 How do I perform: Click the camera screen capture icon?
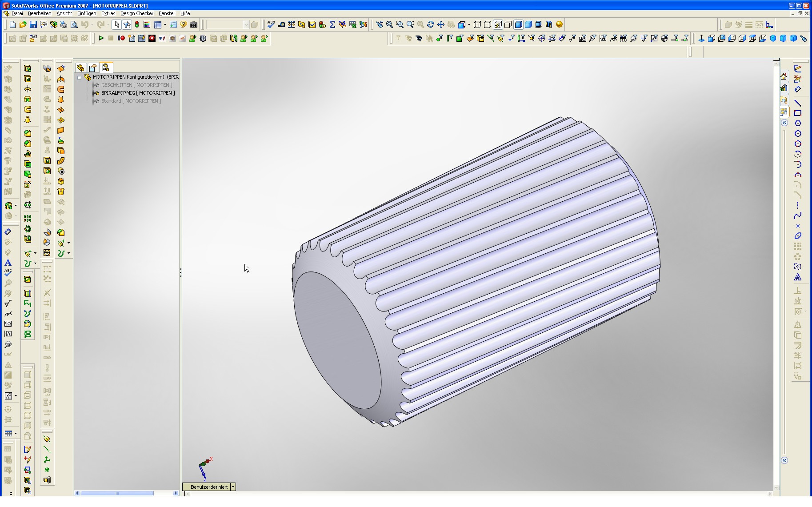coord(194,24)
